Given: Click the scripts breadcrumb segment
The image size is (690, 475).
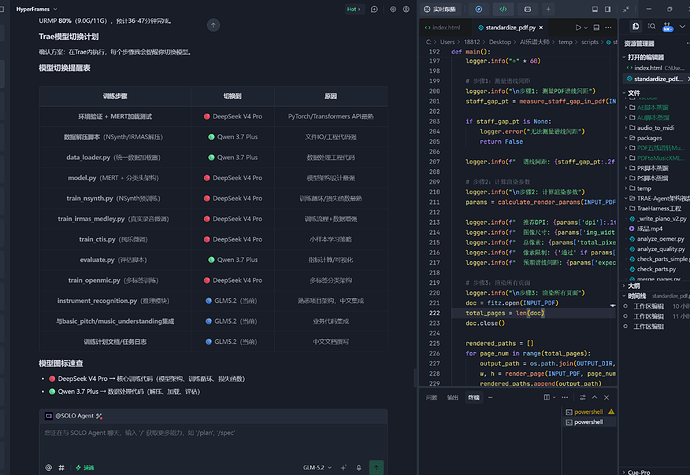Looking at the screenshot, I should click(590, 42).
